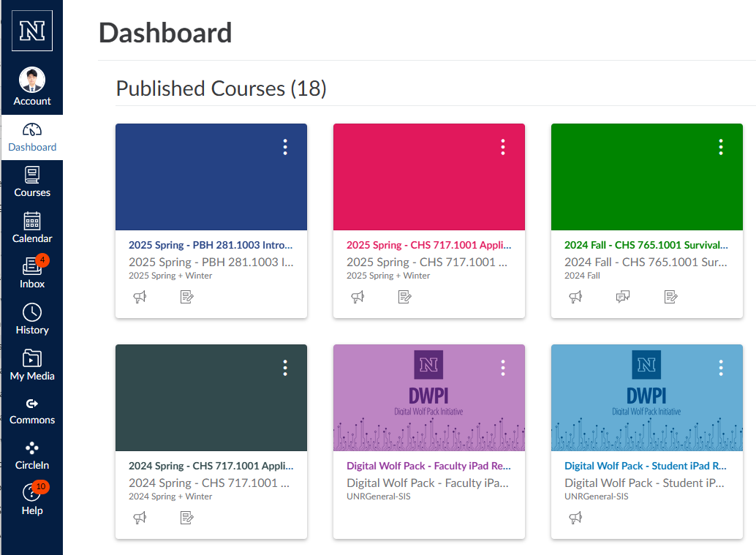Viewport: 756px width, 555px height.
Task: Open Help with 10 notifications
Action: pyautogui.click(x=32, y=500)
